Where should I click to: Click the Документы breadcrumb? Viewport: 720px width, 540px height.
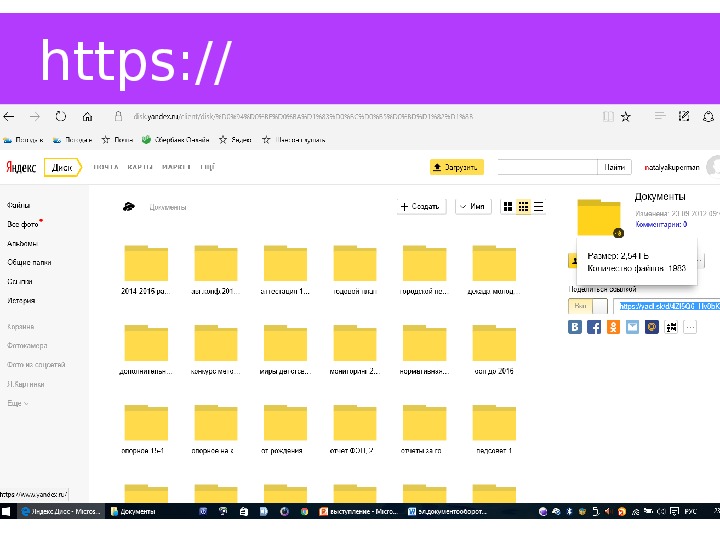(x=168, y=207)
